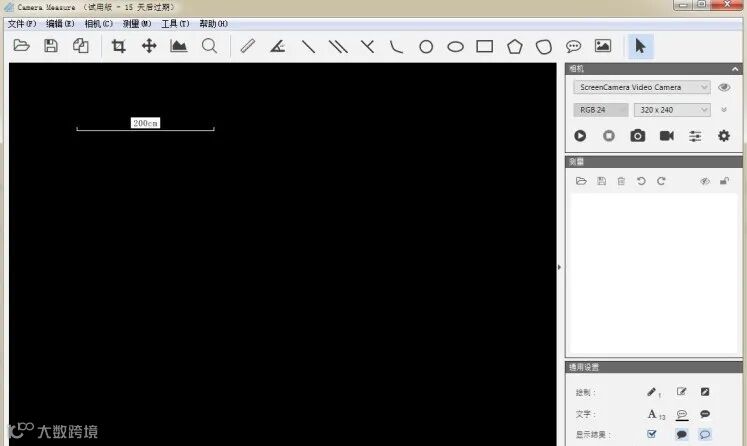Viewport: 747px width, 446px height.
Task: Open the 文件(F) menu
Action: tap(22, 24)
